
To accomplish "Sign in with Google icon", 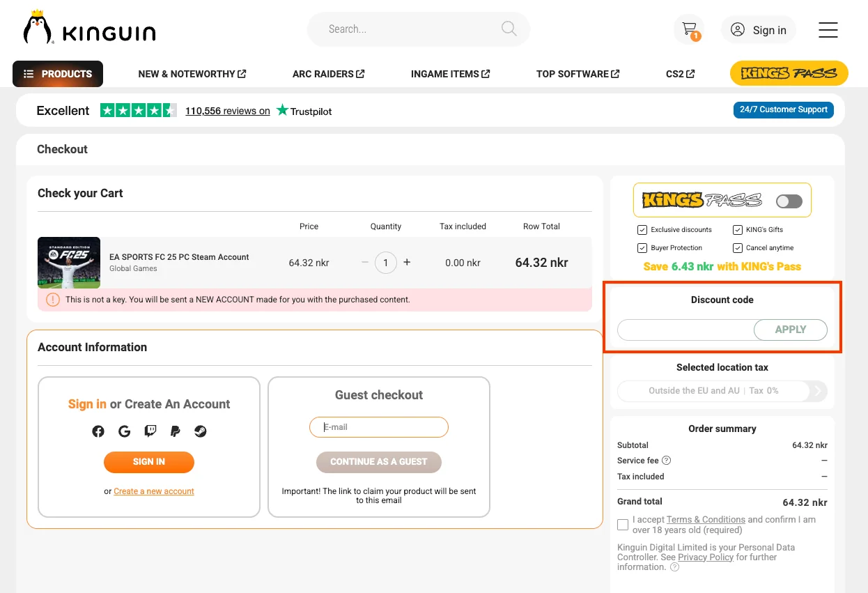I will click(x=125, y=431).
